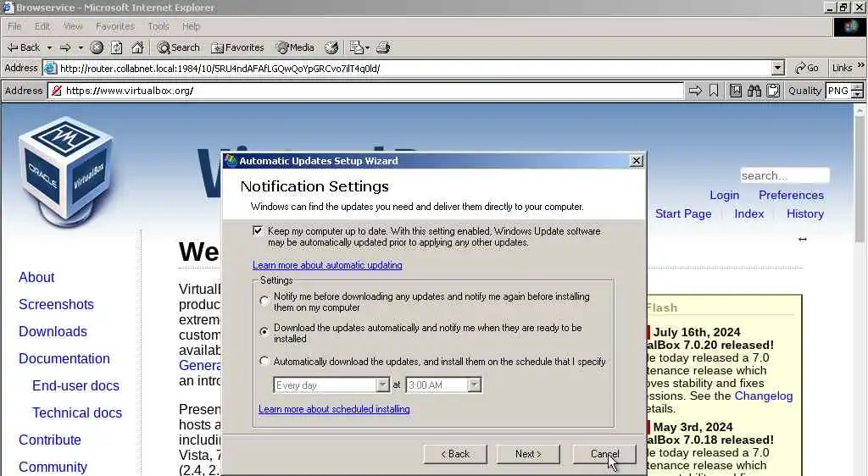
Task: Click the Mail icon in toolbar
Action: [x=356, y=47]
